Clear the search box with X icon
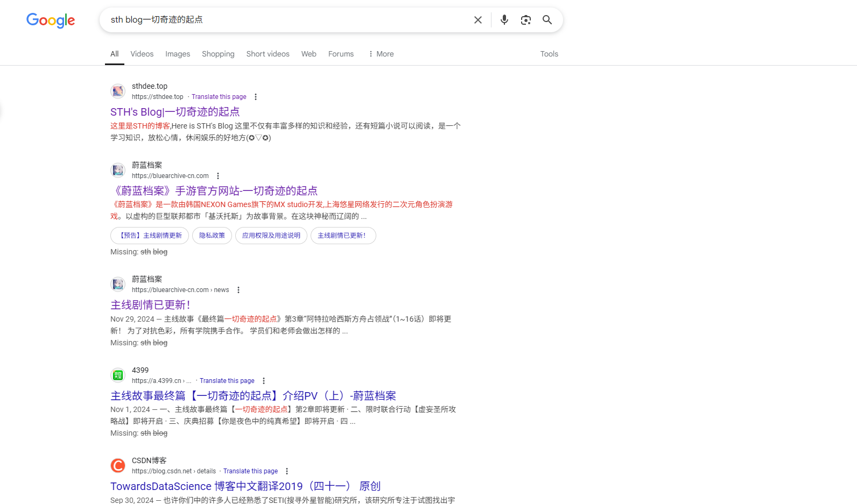The image size is (857, 504). (478, 20)
